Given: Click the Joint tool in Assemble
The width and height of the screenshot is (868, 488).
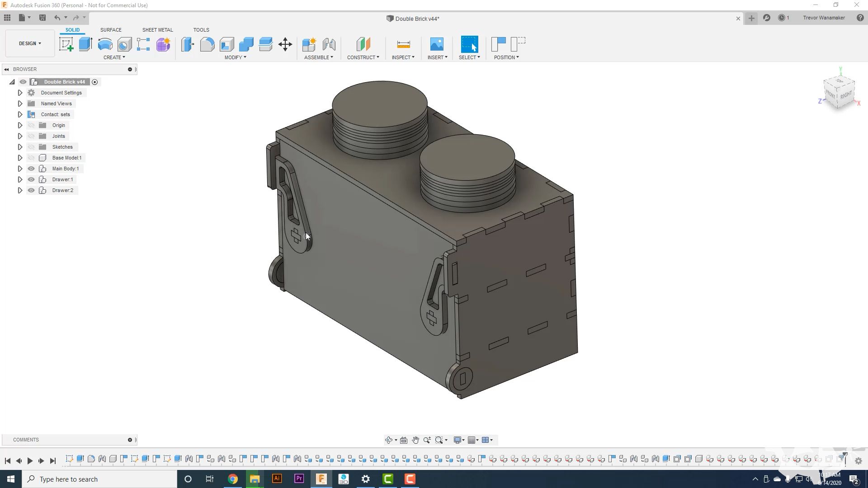Looking at the screenshot, I should click(329, 44).
